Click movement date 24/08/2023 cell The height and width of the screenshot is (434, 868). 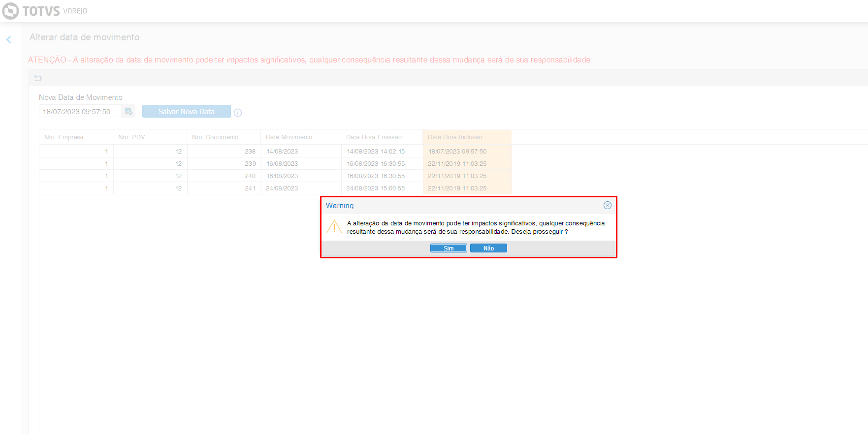(301, 188)
